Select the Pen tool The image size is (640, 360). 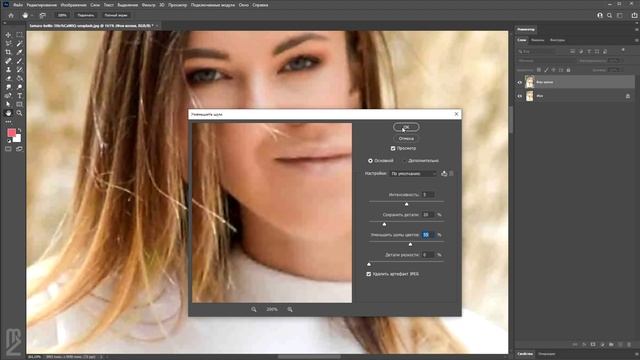(x=8, y=96)
